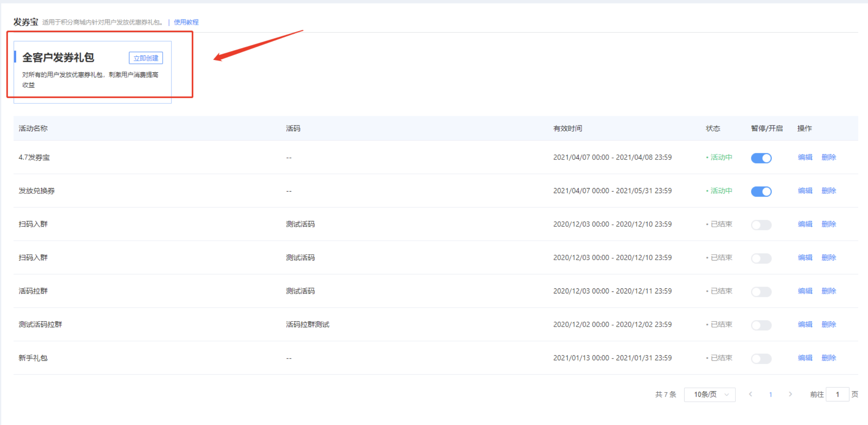Click the 暂停/开启 column header

tap(766, 129)
